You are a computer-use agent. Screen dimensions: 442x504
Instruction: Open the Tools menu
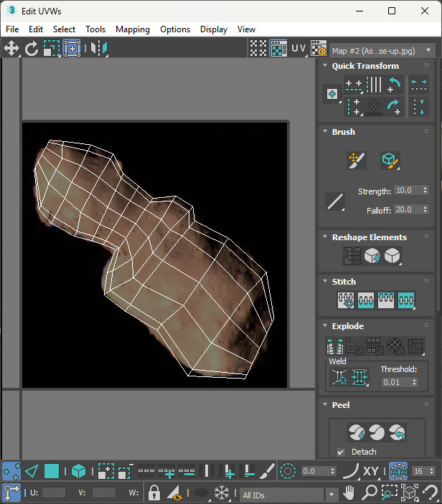95,29
